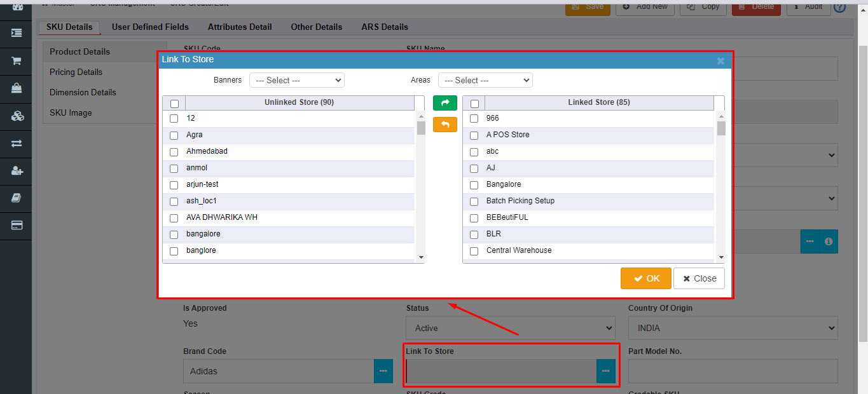The image size is (868, 394).
Task: Check the ash_loc1 store checkbox
Action: pos(174,201)
